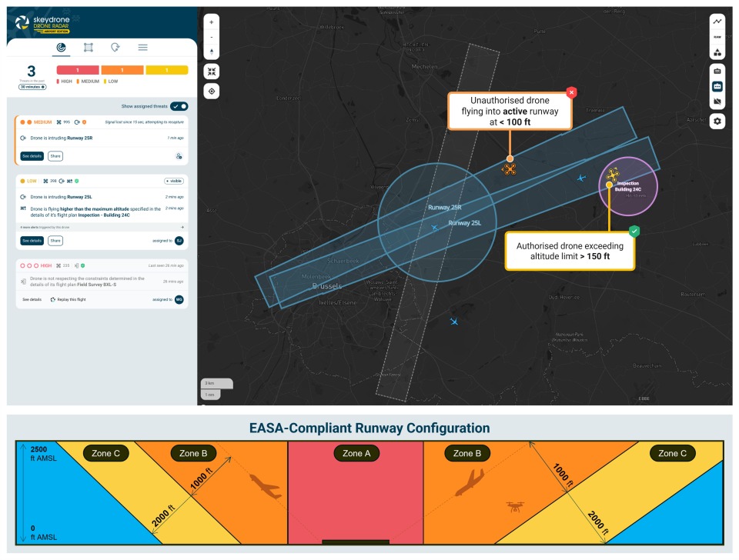This screenshot has height=560, width=739.
Task: Toggle RAW data mode on map
Action: [x=717, y=37]
